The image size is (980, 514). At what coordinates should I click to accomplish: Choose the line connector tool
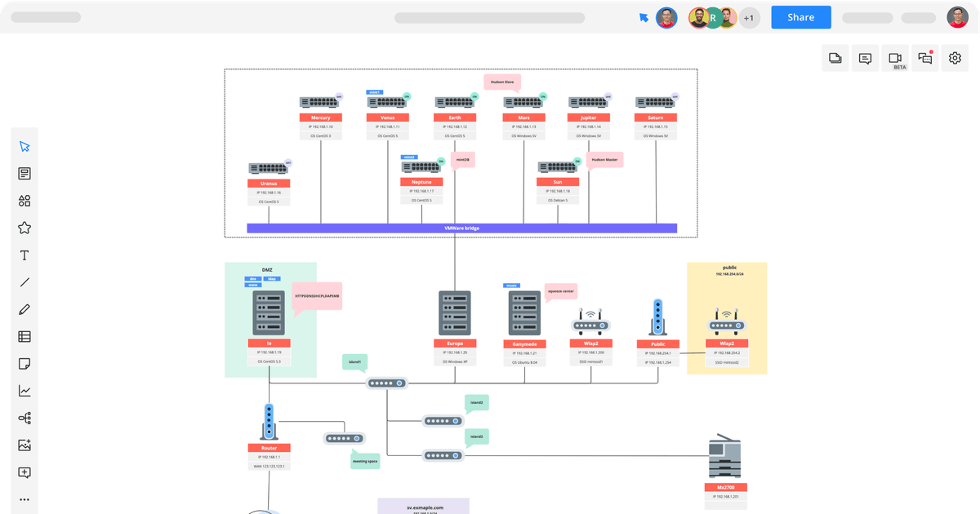pyautogui.click(x=24, y=282)
